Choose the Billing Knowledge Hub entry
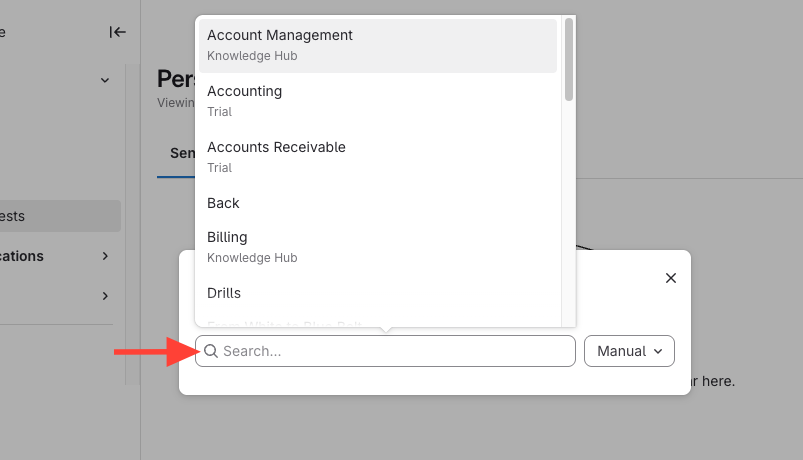 click(377, 246)
